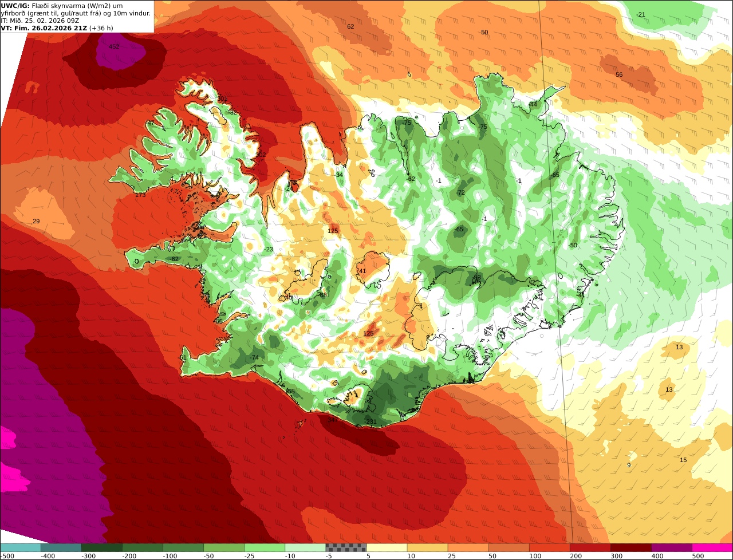Click the colorbar tick label '-500'
The image size is (733, 560).
6,556
